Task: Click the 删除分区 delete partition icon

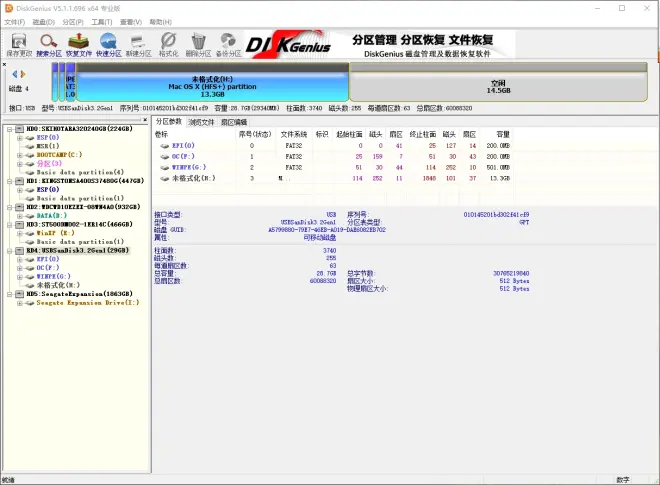Action: coord(198,45)
